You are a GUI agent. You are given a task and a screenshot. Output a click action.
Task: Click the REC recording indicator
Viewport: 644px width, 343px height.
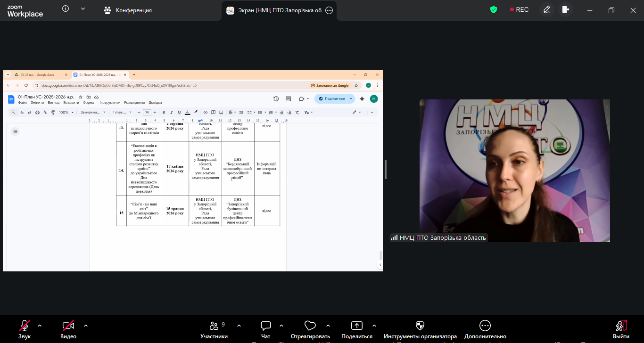point(519,9)
